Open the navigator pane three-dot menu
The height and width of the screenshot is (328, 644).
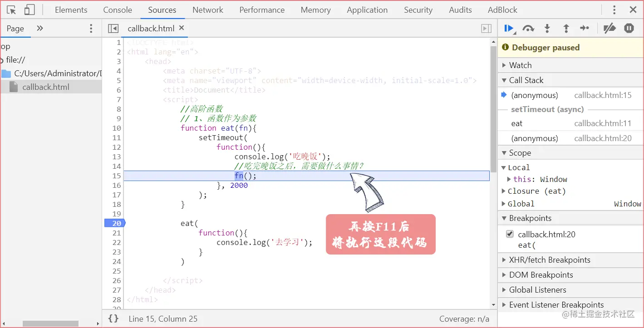(x=91, y=29)
